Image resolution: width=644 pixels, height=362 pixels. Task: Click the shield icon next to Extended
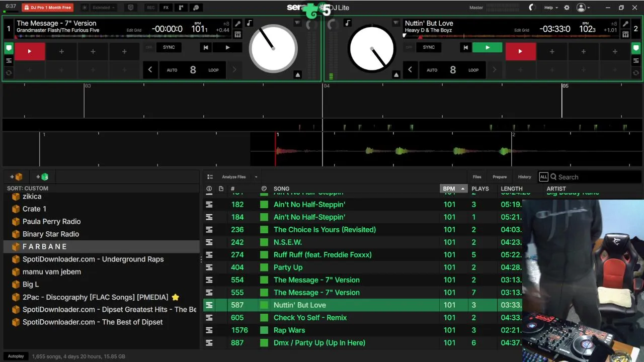pyautogui.click(x=131, y=8)
